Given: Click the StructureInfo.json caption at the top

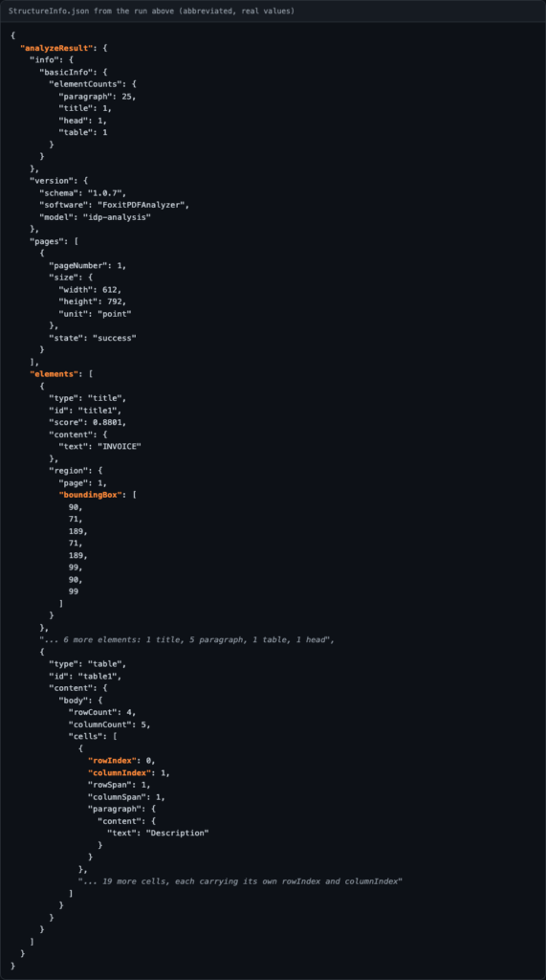Looking at the screenshot, I should 150,11.
